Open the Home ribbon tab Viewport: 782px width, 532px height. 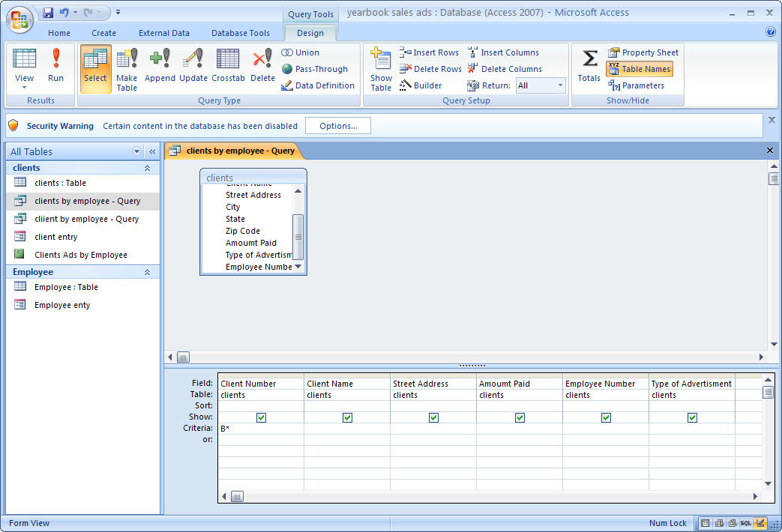pos(58,33)
